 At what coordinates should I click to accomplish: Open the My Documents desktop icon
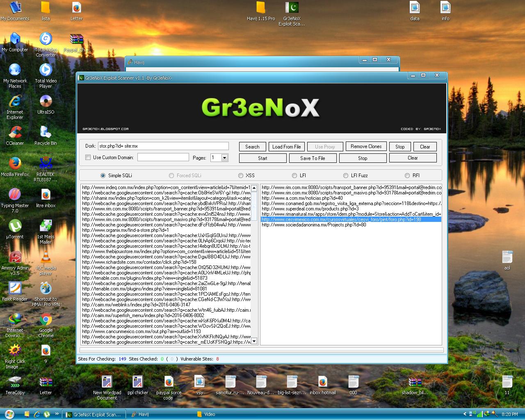(x=15, y=11)
